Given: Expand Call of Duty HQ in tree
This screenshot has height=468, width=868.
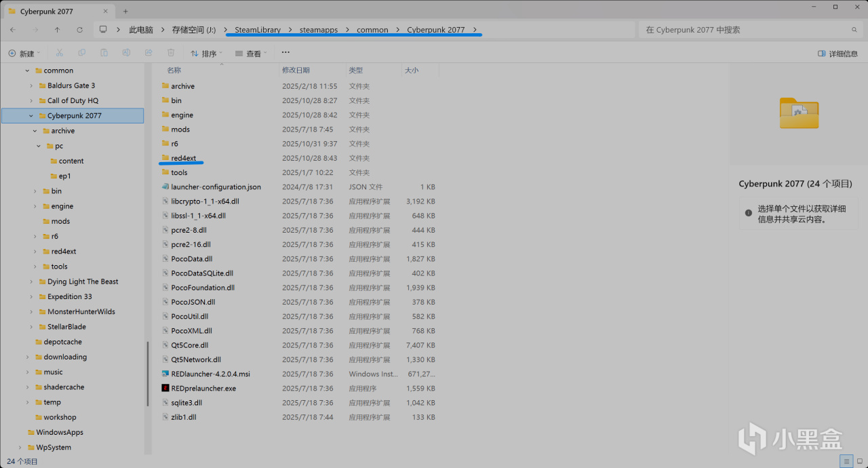Looking at the screenshot, I should [x=31, y=100].
